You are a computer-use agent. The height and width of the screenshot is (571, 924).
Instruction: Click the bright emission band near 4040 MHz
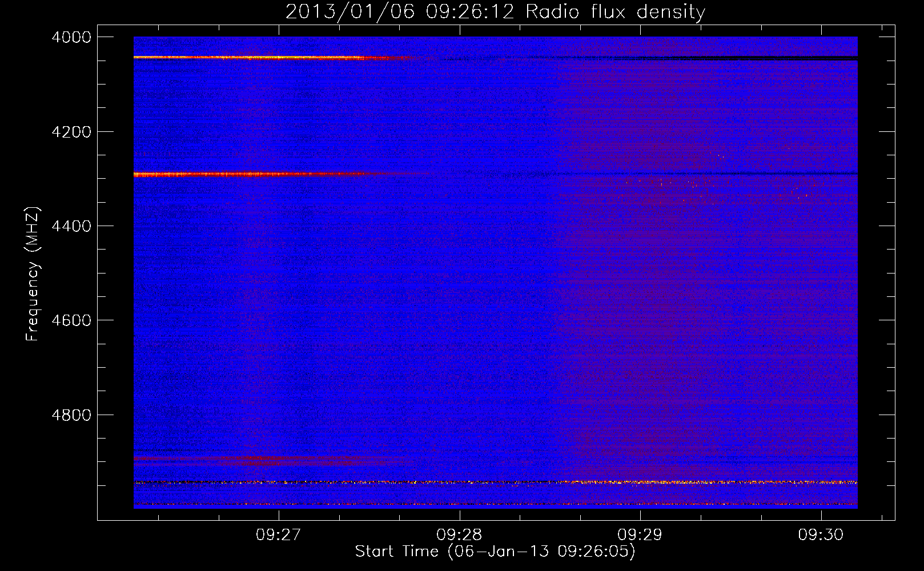click(x=274, y=58)
